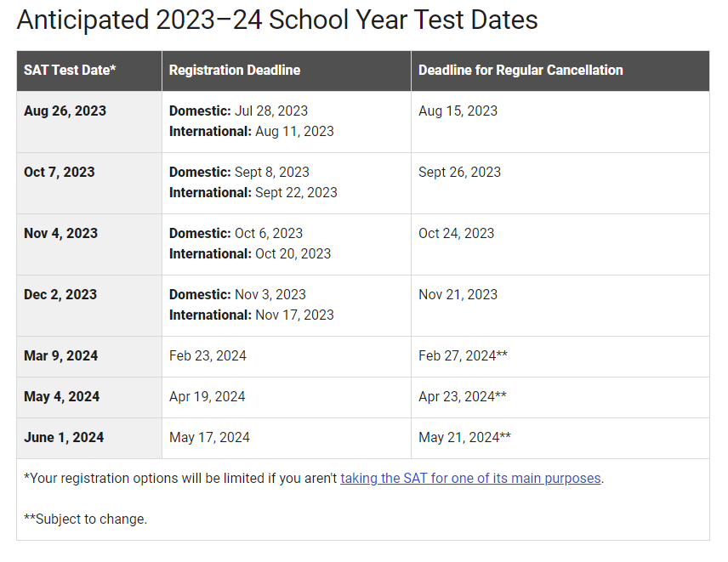Click the Feb 23, 2024 registration deadline
The height and width of the screenshot is (562, 728).
[208, 356]
